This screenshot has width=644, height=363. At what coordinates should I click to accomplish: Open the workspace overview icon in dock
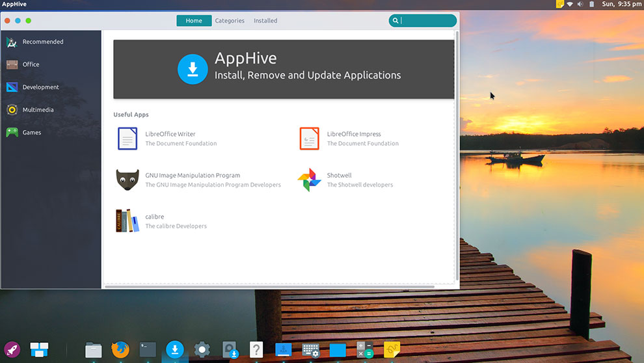[x=40, y=350]
